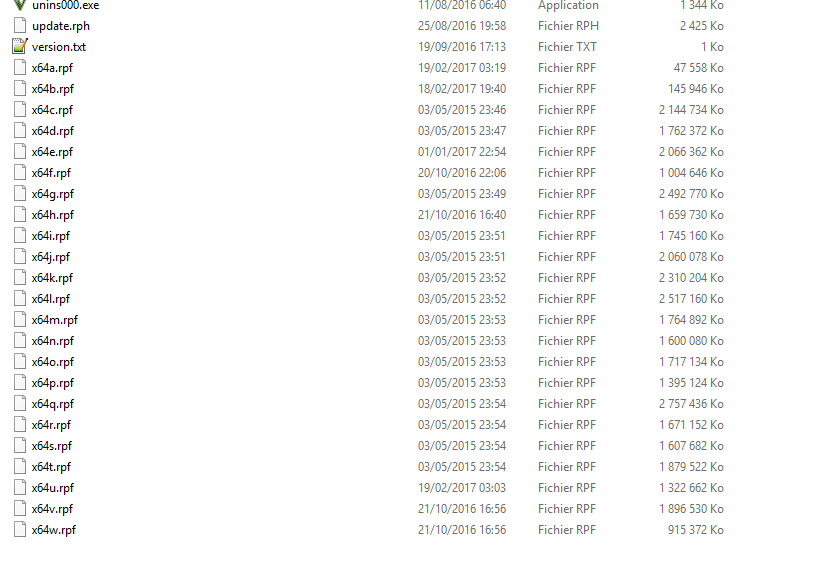Select the x64u.rpf file name

[x=52, y=488]
